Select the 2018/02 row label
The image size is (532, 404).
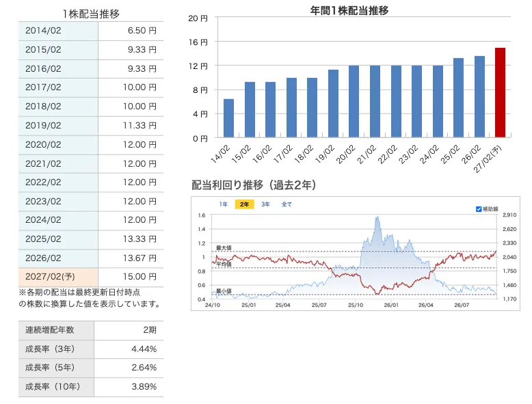coord(43,106)
